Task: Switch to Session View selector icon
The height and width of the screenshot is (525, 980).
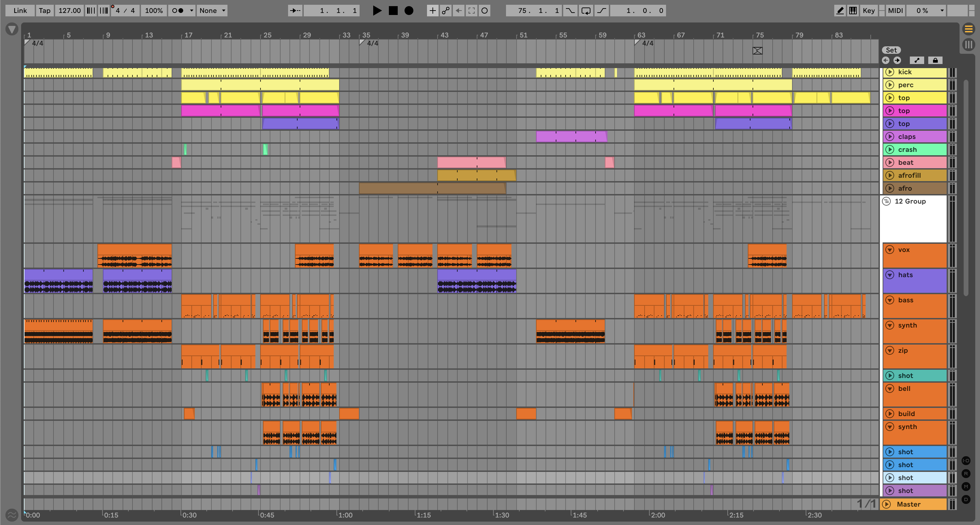Action: click(968, 45)
